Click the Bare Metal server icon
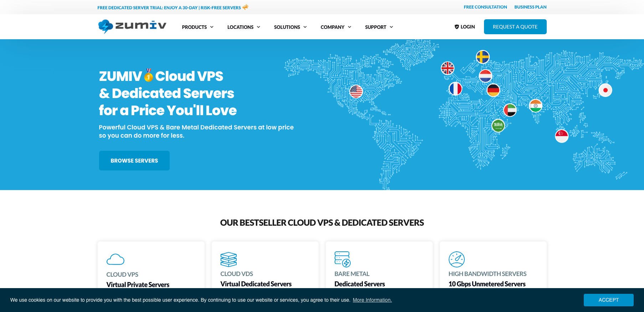The width and height of the screenshot is (644, 312). (x=342, y=259)
